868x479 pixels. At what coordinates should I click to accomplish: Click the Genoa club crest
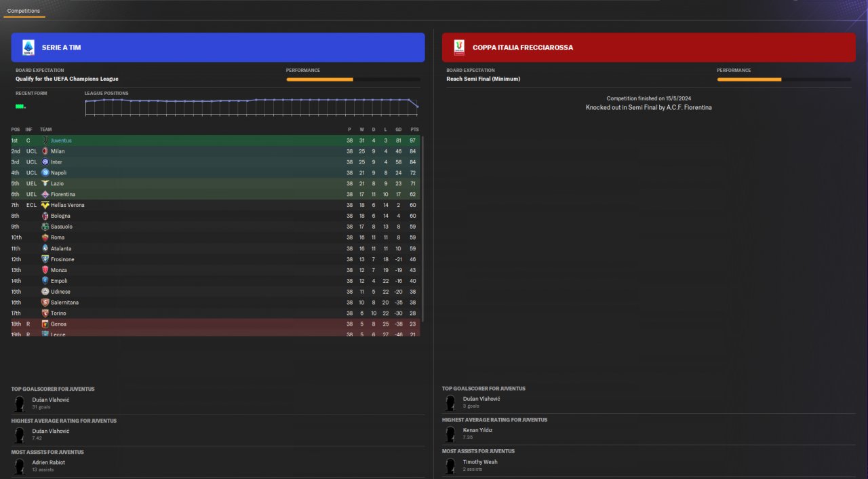45,324
